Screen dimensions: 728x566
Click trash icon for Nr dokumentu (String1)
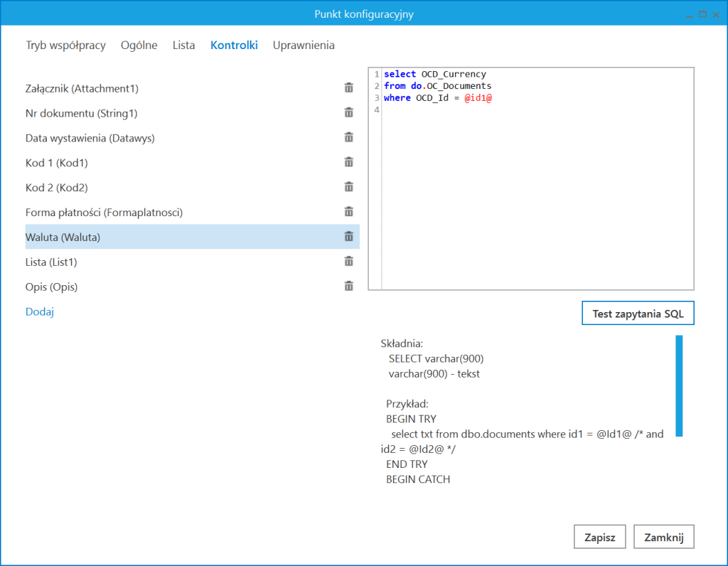coord(348,113)
